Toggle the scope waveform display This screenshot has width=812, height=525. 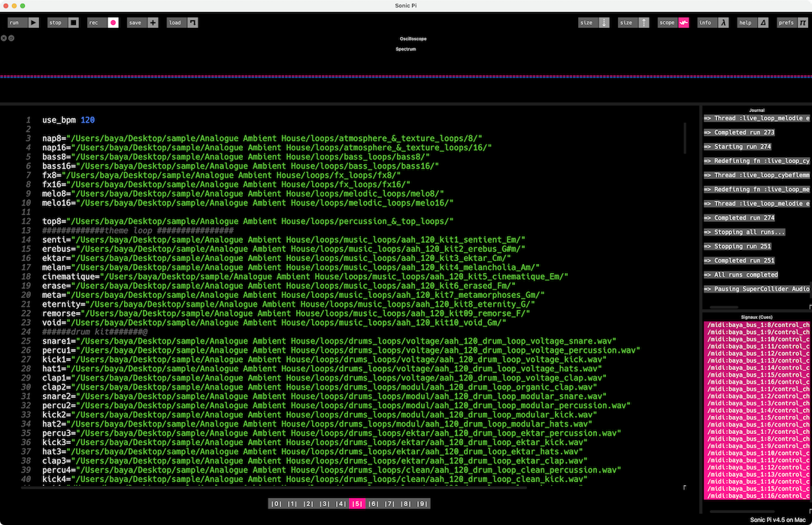[683, 23]
